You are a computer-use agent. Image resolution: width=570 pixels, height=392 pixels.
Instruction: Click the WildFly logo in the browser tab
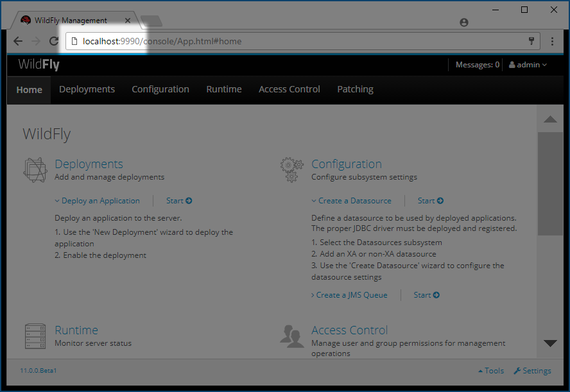point(25,20)
